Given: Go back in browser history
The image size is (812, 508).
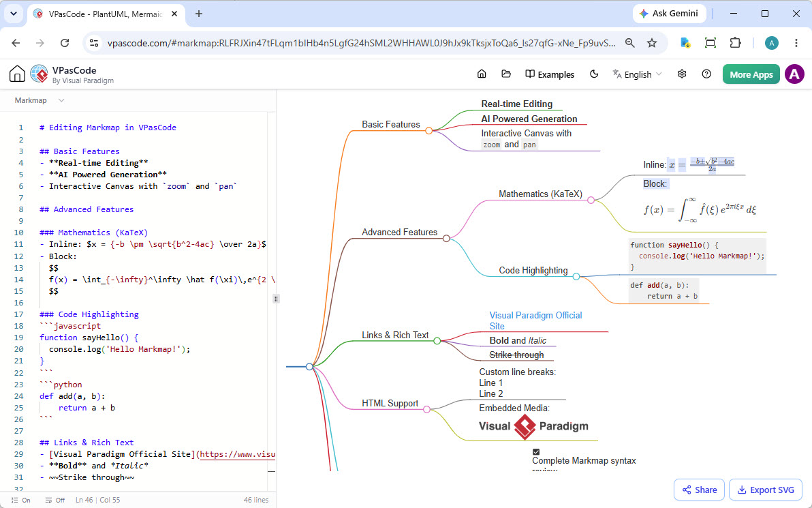Looking at the screenshot, I should 16,43.
